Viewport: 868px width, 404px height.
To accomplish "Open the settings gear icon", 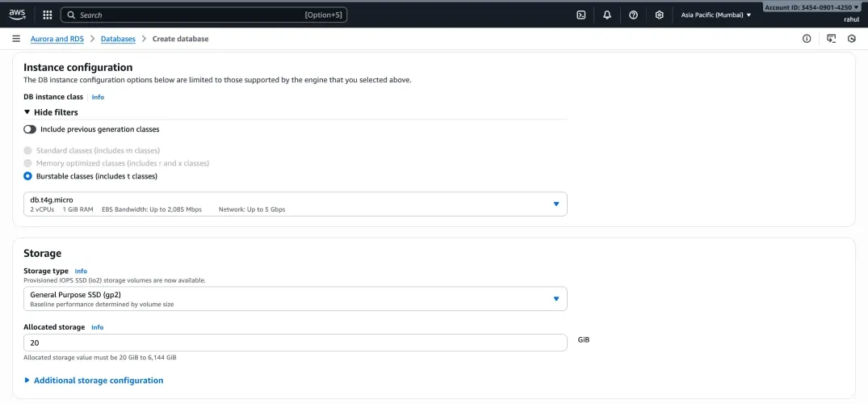I will click(x=660, y=15).
